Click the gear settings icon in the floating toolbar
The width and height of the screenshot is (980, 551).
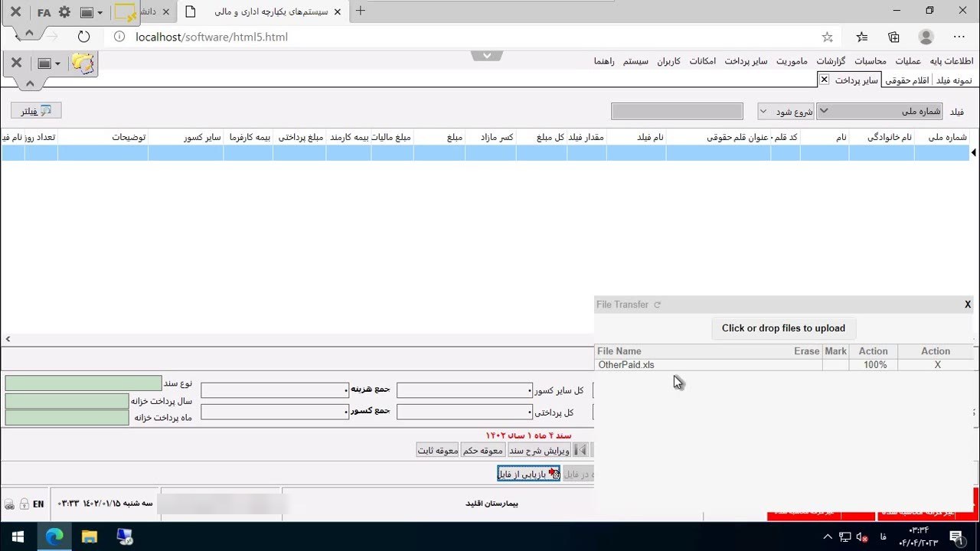pos(64,13)
